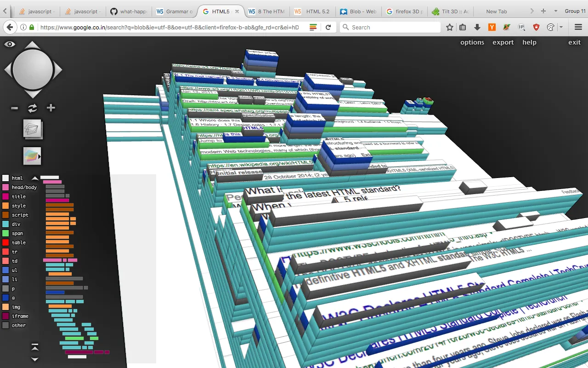This screenshot has height=368, width=588.
Task: Click the div teal color swatch
Action: tap(6, 224)
